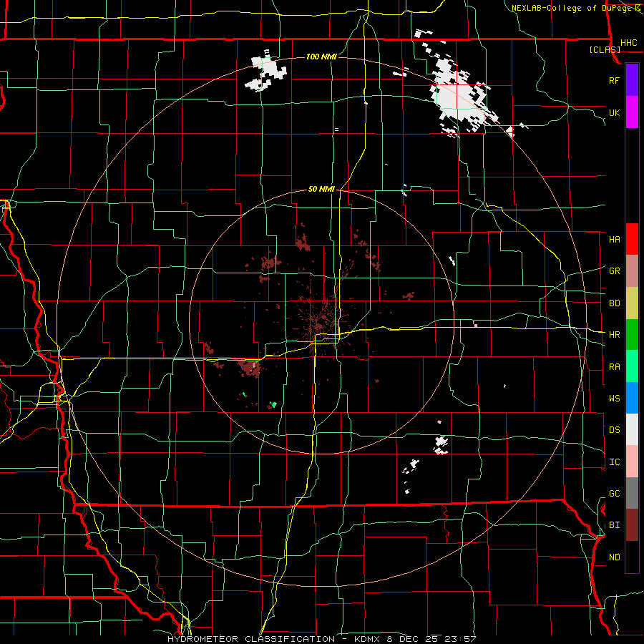Screen dimensions: 644x644
Task: Pick the blue WS legend swatch
Action: pyautogui.click(x=632, y=398)
